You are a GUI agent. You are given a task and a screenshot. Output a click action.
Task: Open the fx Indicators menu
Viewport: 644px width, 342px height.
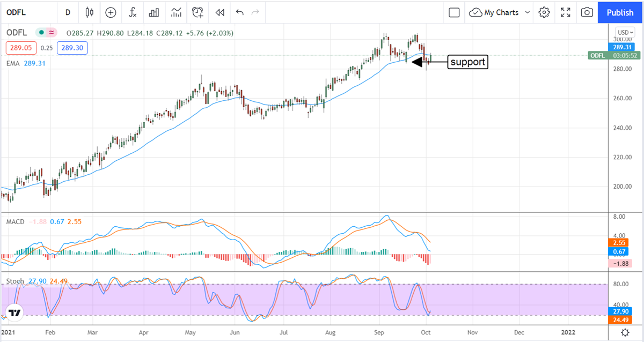click(x=132, y=12)
